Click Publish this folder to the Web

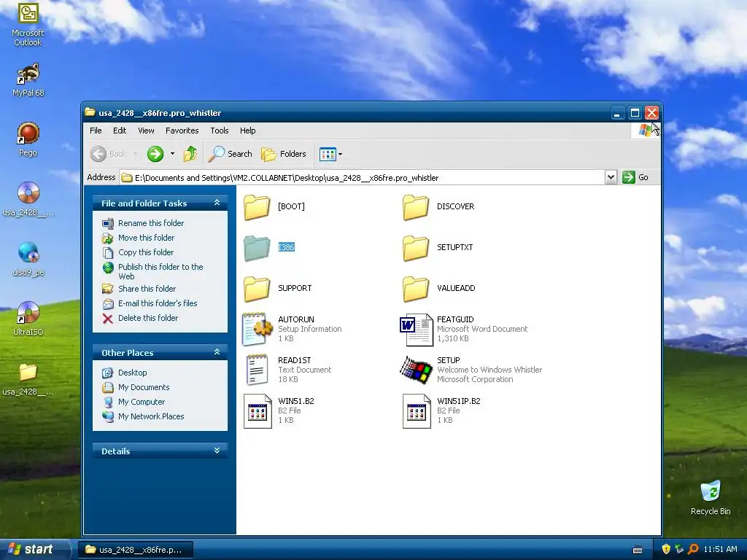[x=160, y=271]
